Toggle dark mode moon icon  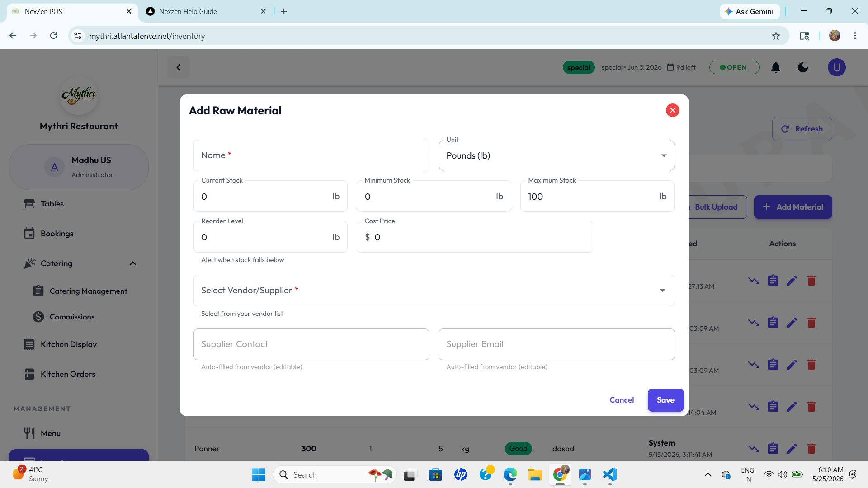coord(802,67)
